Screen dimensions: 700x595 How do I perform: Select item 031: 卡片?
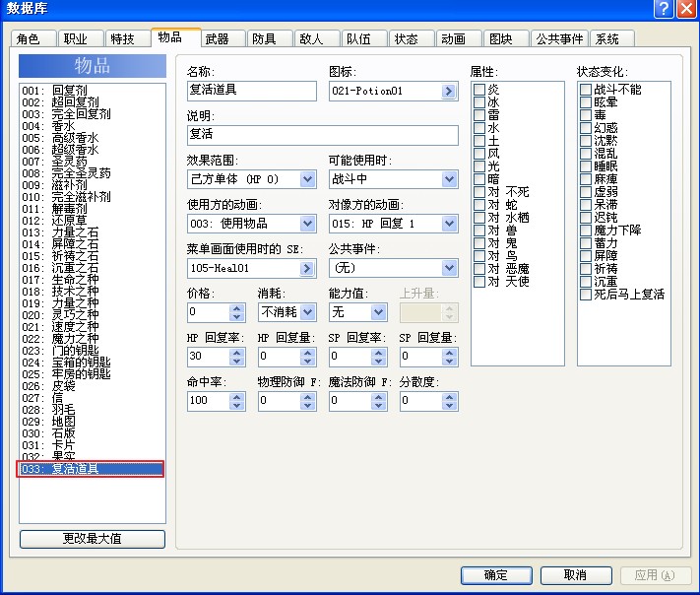tap(93, 445)
